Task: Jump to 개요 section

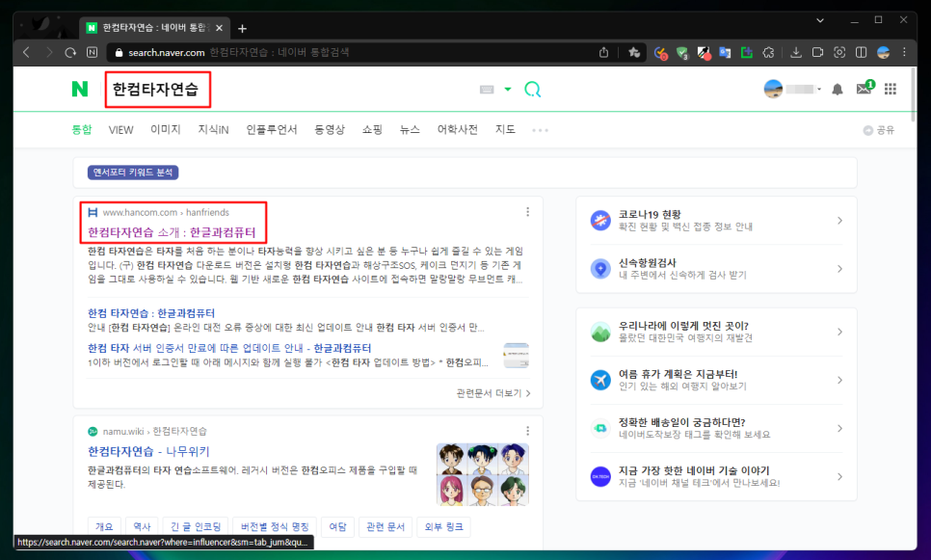Action: tap(104, 526)
